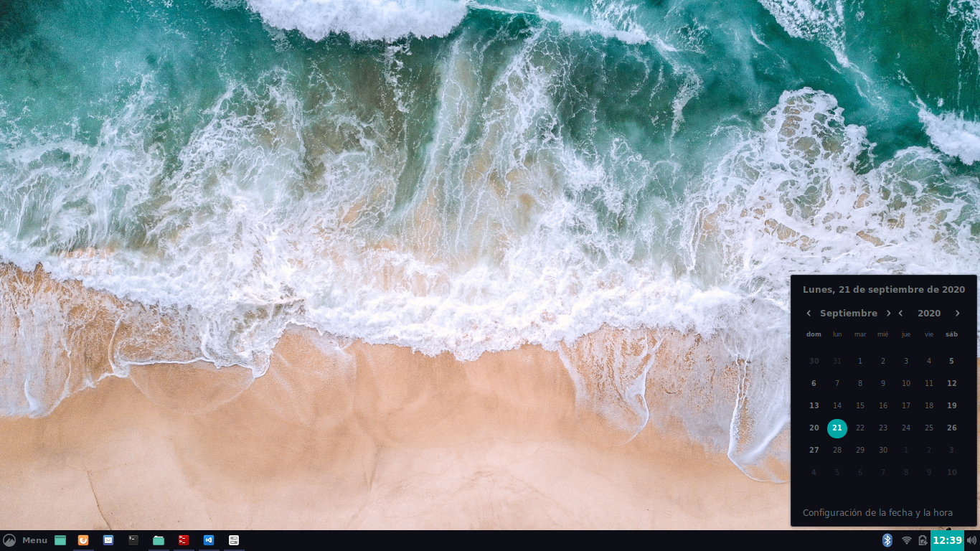Open the Menu launcher button
This screenshot has height=551, width=980.
pos(25,540)
